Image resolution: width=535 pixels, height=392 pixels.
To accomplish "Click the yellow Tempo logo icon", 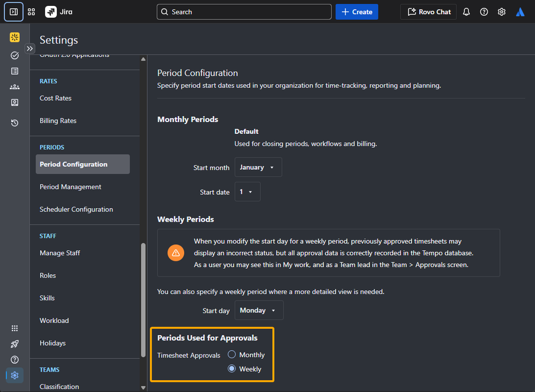I will click(14, 37).
